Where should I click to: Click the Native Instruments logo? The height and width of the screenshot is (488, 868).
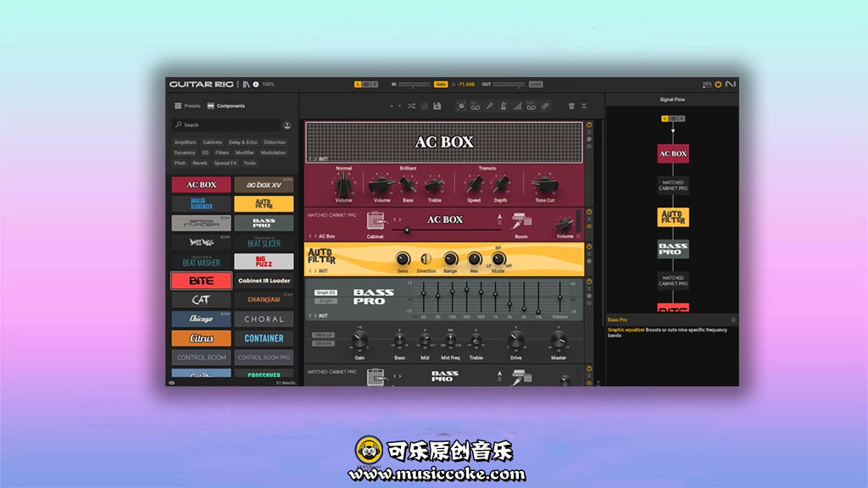(x=731, y=85)
